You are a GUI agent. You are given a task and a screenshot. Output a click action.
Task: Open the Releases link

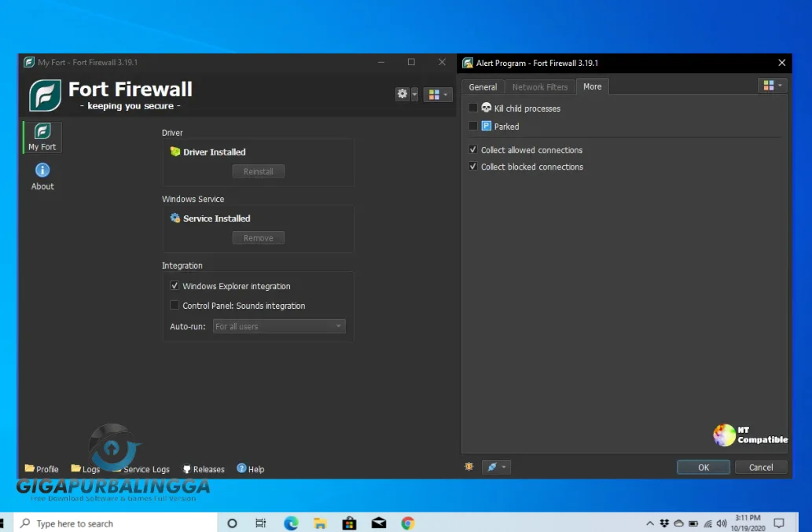[204, 469]
